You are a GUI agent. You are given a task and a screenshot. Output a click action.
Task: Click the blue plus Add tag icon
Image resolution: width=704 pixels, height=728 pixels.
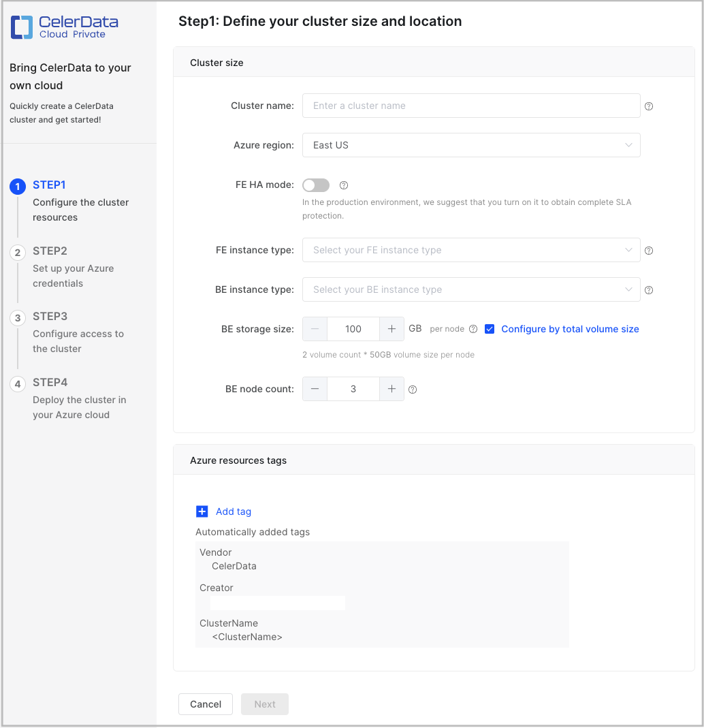pos(202,511)
